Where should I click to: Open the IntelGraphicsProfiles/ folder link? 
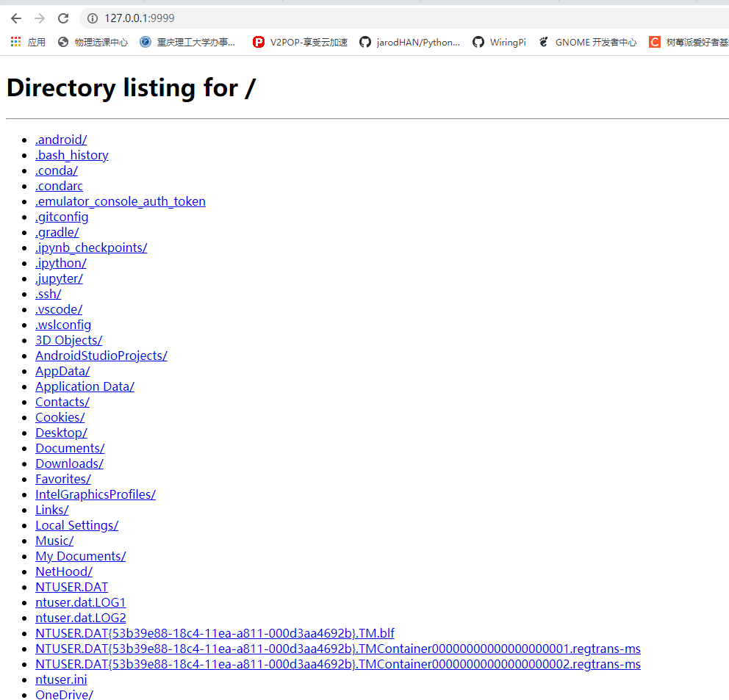click(96, 494)
